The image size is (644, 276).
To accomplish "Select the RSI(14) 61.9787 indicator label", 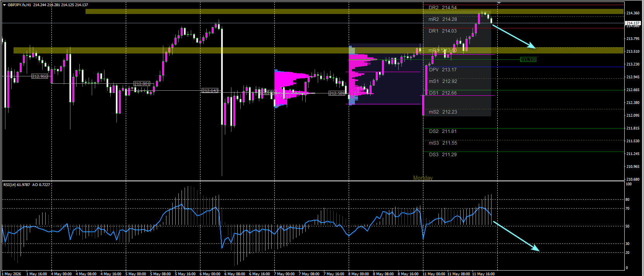I will 17,185.
